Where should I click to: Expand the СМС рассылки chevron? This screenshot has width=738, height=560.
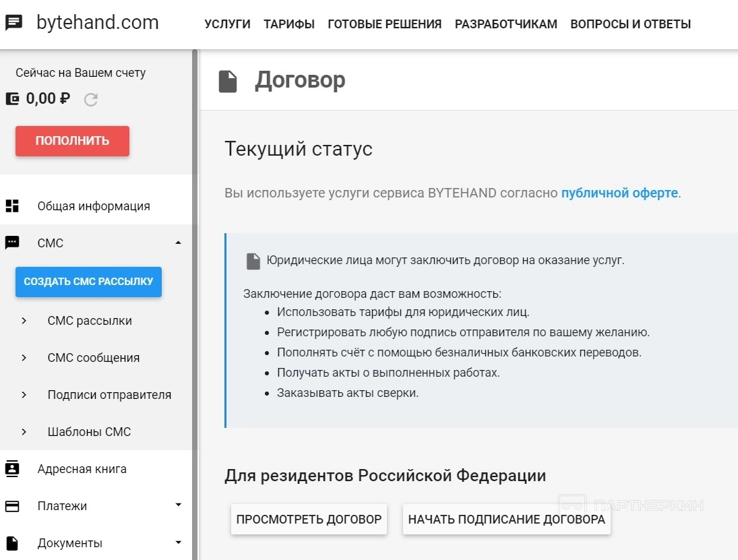coord(24,321)
